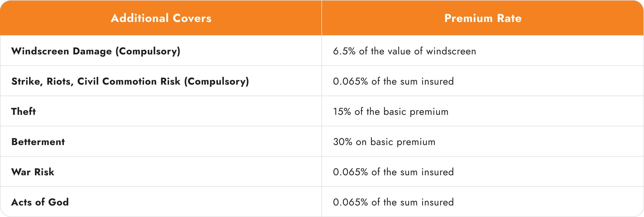Select the Strike, Riots, Civil Commotion Risk cell

point(130,81)
